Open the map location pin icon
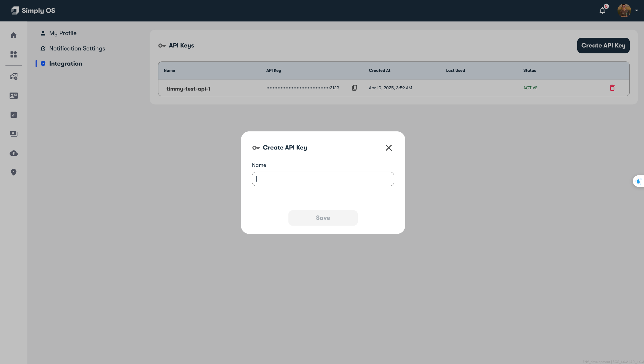644x364 pixels. click(14, 172)
